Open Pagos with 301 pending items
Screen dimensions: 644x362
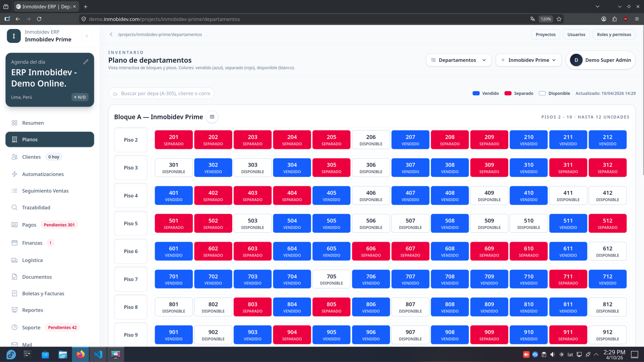[x=29, y=225]
